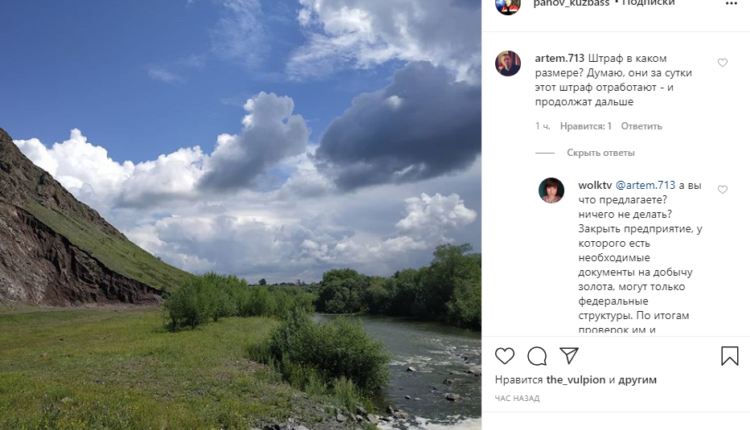Click the river landscape photo

pos(240,215)
